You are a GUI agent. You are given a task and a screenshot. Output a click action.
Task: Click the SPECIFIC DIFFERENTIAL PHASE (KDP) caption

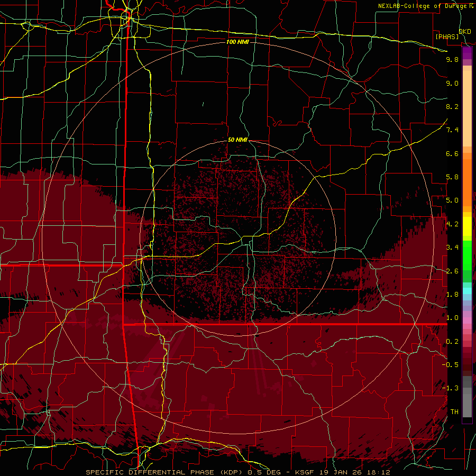click(x=166, y=472)
